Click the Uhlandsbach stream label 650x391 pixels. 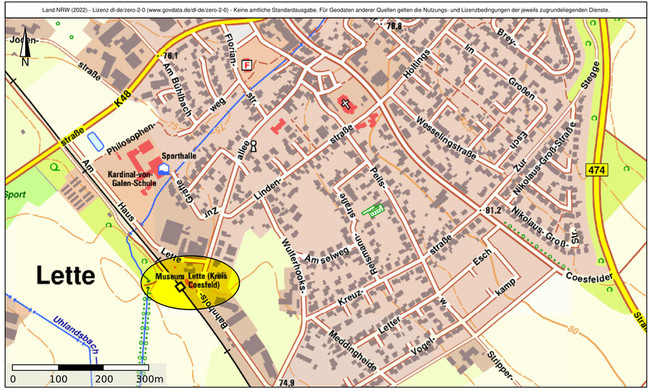tap(76, 335)
